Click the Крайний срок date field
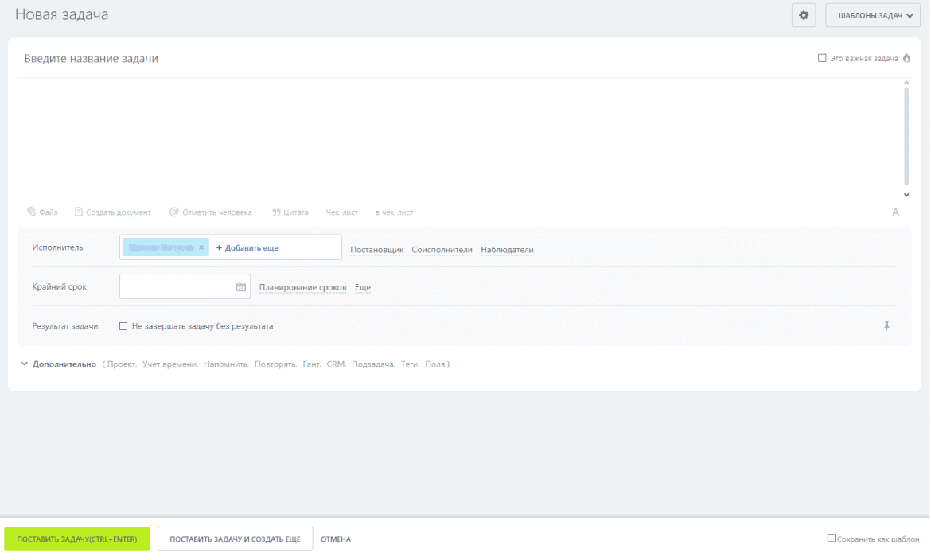Image resolution: width=931 pixels, height=560 pixels. [x=185, y=286]
